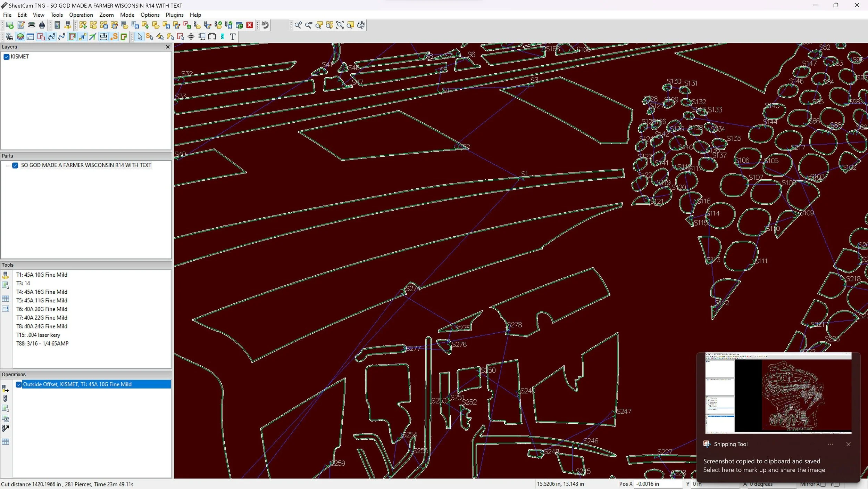Open the Plugins menu
Screen dimensions: 868x489
point(174,15)
